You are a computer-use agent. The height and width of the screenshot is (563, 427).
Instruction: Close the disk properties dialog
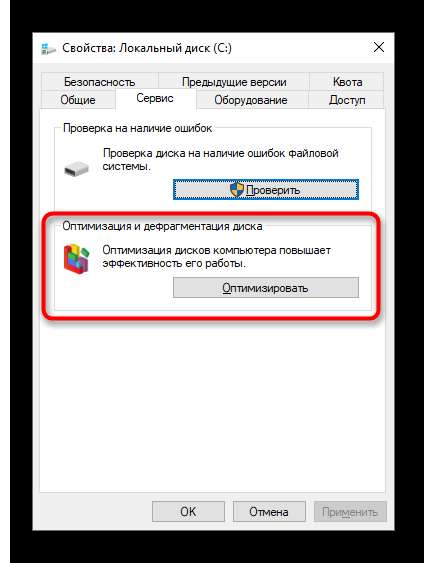pyautogui.click(x=379, y=47)
